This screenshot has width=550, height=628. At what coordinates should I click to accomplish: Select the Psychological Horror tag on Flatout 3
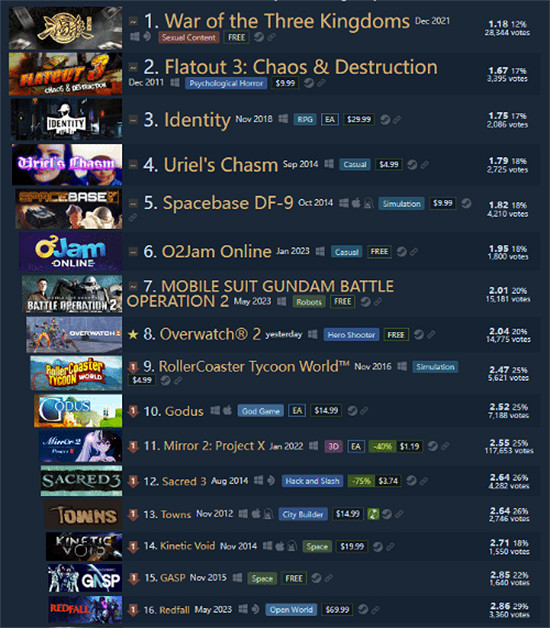(x=226, y=83)
